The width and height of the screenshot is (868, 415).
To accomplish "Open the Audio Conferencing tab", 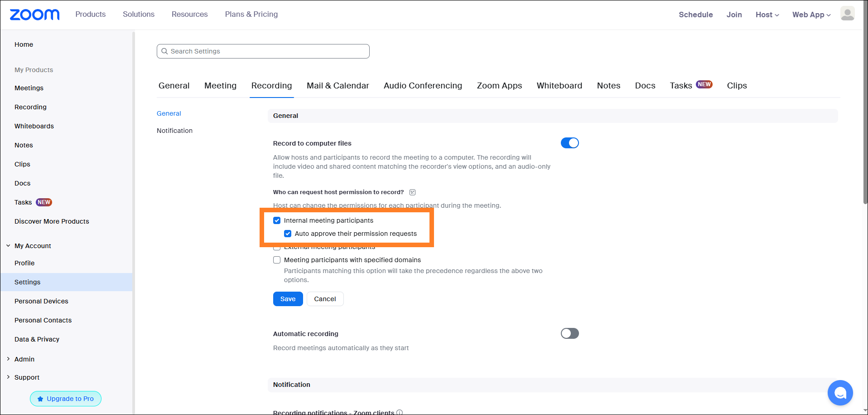I will tap(423, 86).
